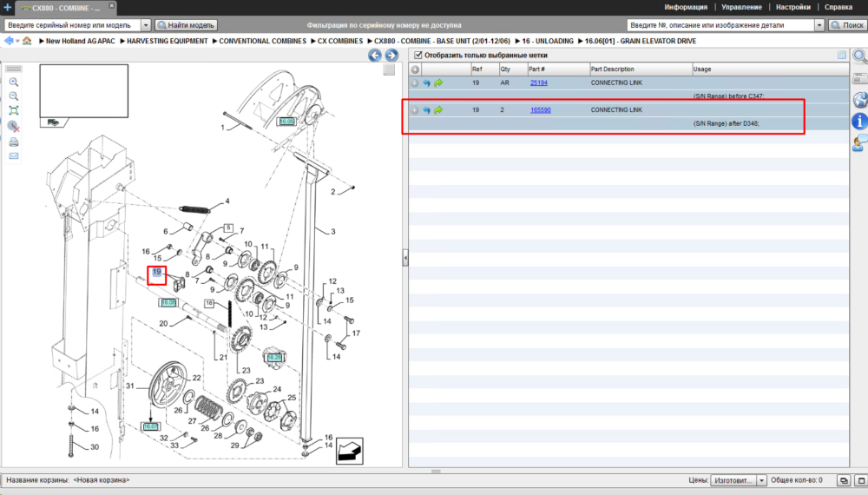Grab the diagram toolbar handle
The image size is (868, 495).
point(14,69)
